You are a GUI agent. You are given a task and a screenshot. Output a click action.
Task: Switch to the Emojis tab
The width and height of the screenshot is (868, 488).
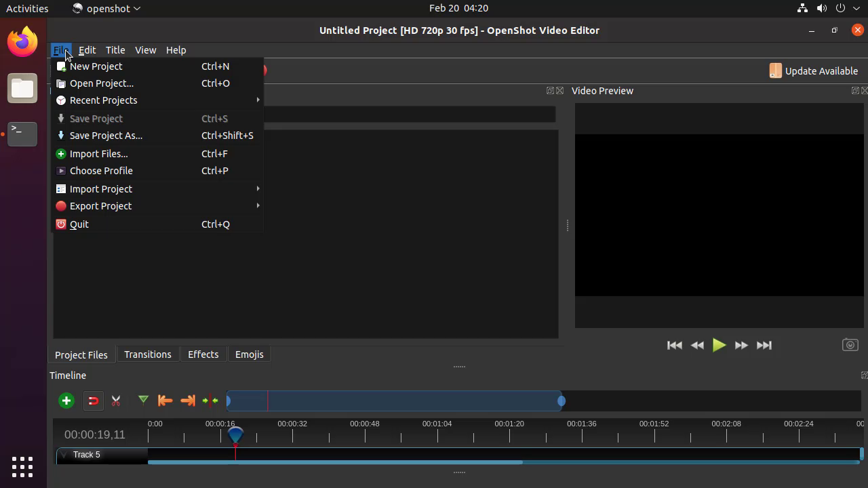point(249,354)
